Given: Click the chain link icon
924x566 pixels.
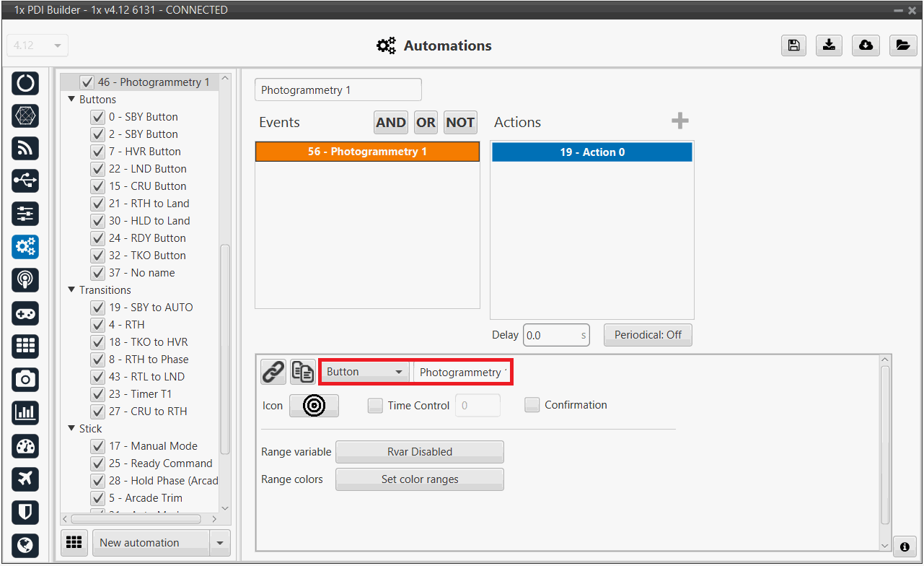Looking at the screenshot, I should pos(273,372).
